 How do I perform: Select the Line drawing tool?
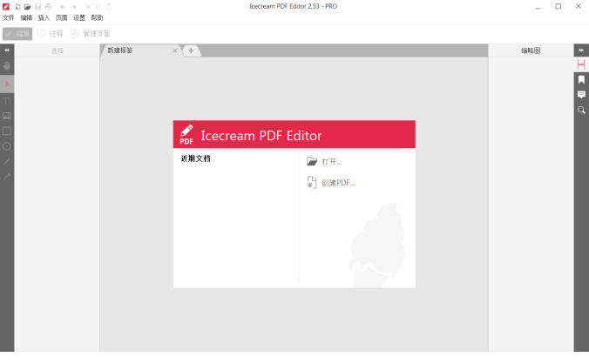pyautogui.click(x=7, y=161)
